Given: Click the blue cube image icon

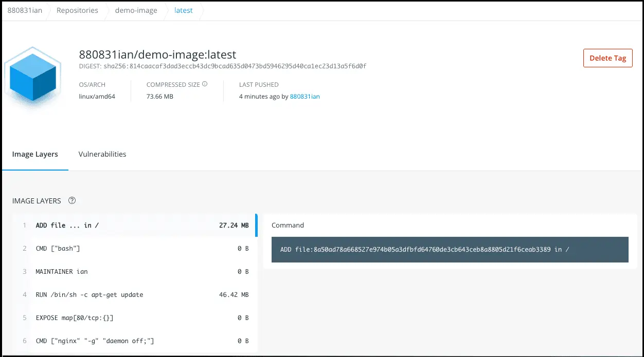Looking at the screenshot, I should pyautogui.click(x=32, y=78).
